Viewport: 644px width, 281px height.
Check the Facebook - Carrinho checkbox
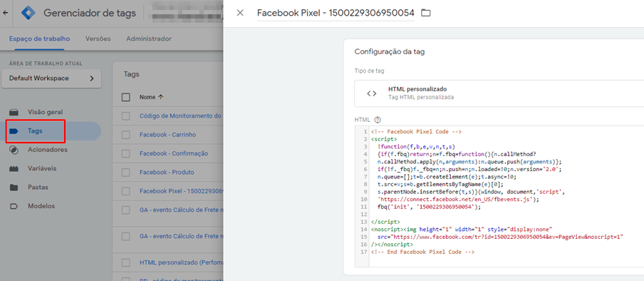point(125,135)
